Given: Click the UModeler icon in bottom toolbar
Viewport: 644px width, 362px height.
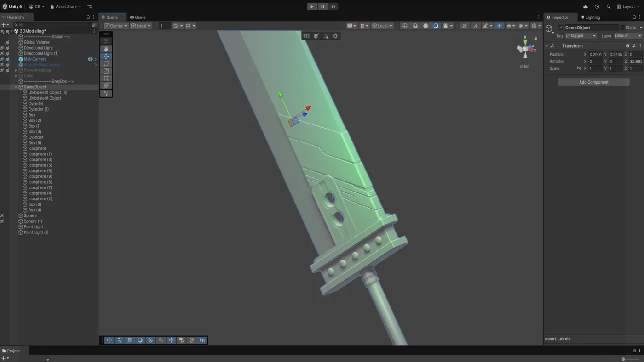Looking at the screenshot, I should pos(202,340).
